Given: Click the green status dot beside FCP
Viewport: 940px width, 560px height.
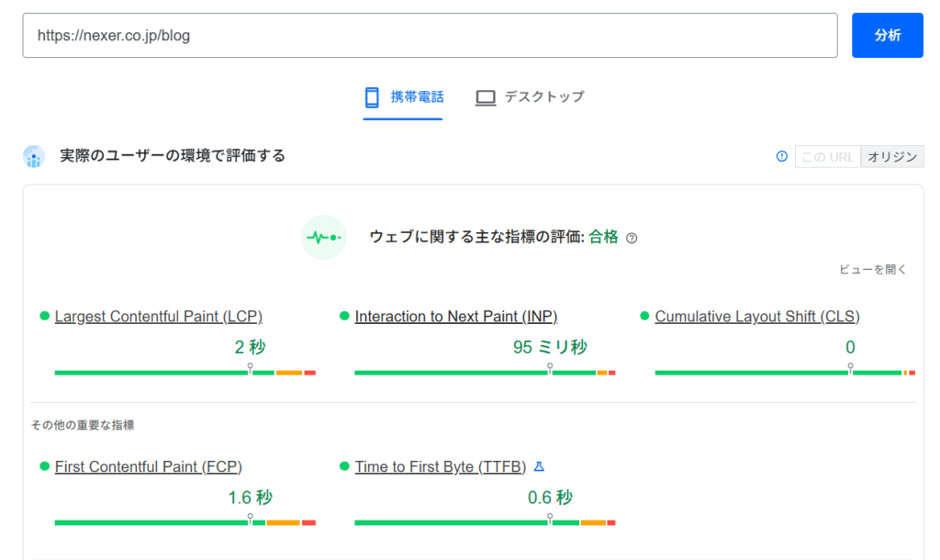Looking at the screenshot, I should pyautogui.click(x=43, y=466).
